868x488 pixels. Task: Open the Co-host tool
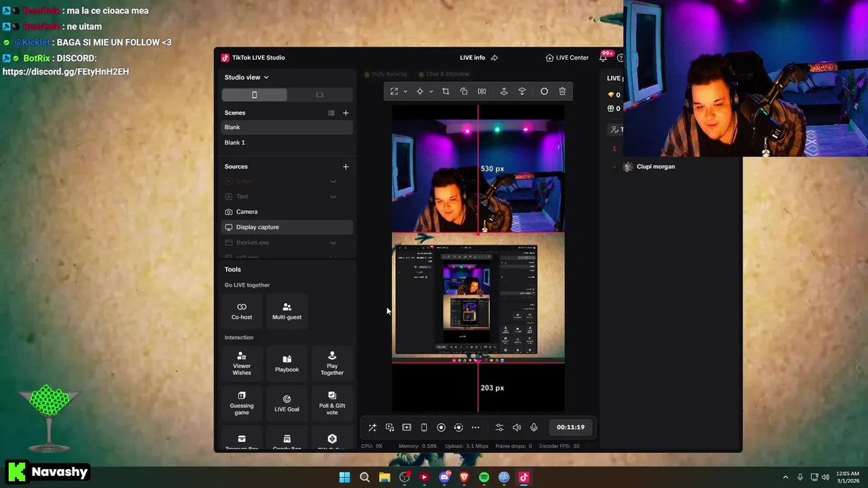[x=241, y=311]
